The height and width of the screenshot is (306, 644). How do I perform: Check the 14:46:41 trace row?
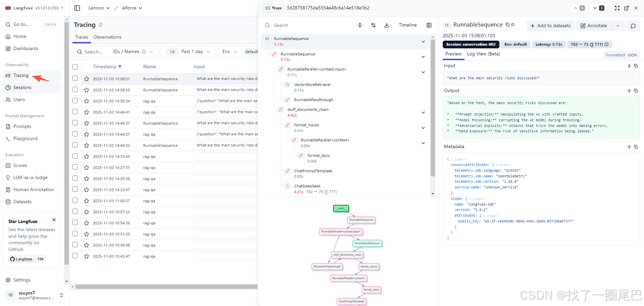(x=75, y=112)
